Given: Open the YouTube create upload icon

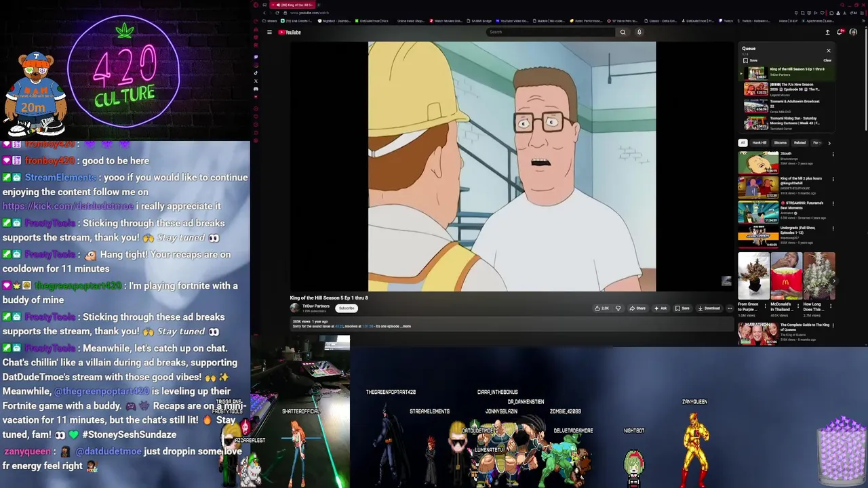Looking at the screenshot, I should [827, 32].
